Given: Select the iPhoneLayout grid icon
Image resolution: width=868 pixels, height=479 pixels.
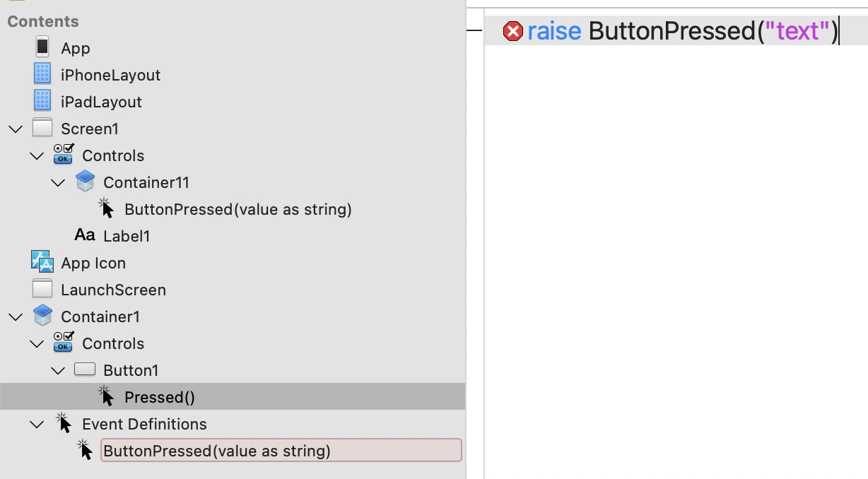Looking at the screenshot, I should pyautogui.click(x=42, y=74).
